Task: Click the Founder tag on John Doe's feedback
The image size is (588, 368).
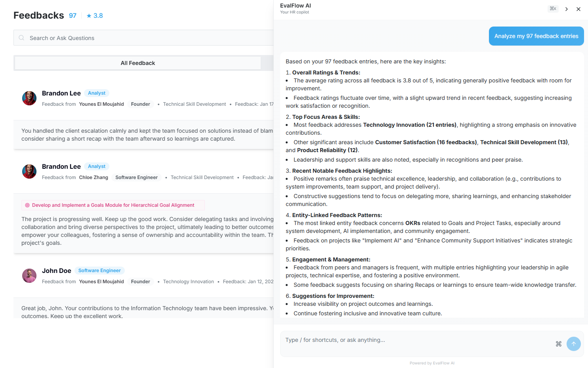Action: point(141,282)
